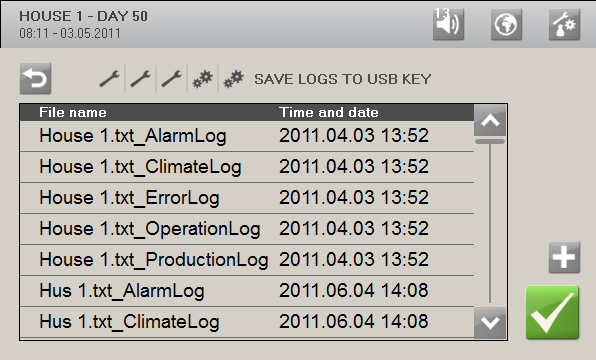This screenshot has height=360, width=596.
Task: Click the list's up arrow button
Action: pos(490,121)
